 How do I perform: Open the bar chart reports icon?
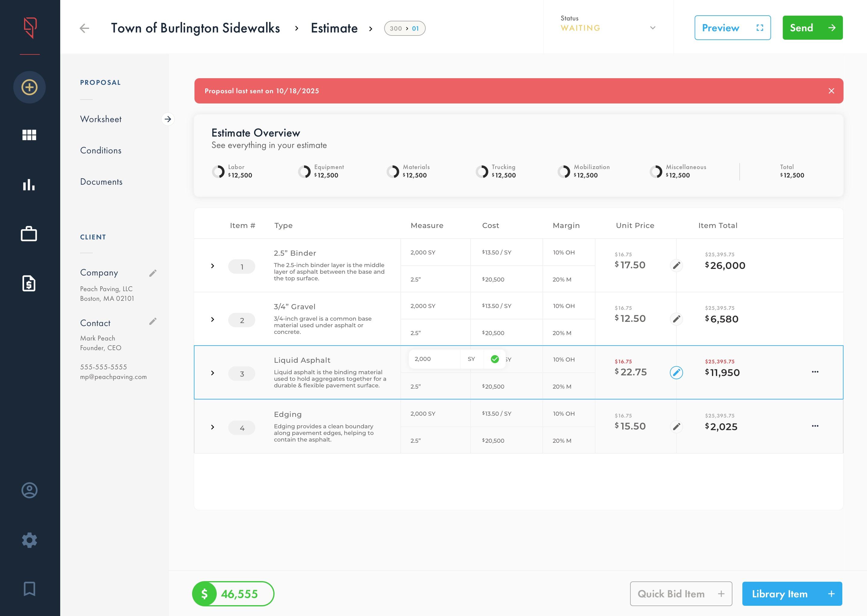point(29,185)
